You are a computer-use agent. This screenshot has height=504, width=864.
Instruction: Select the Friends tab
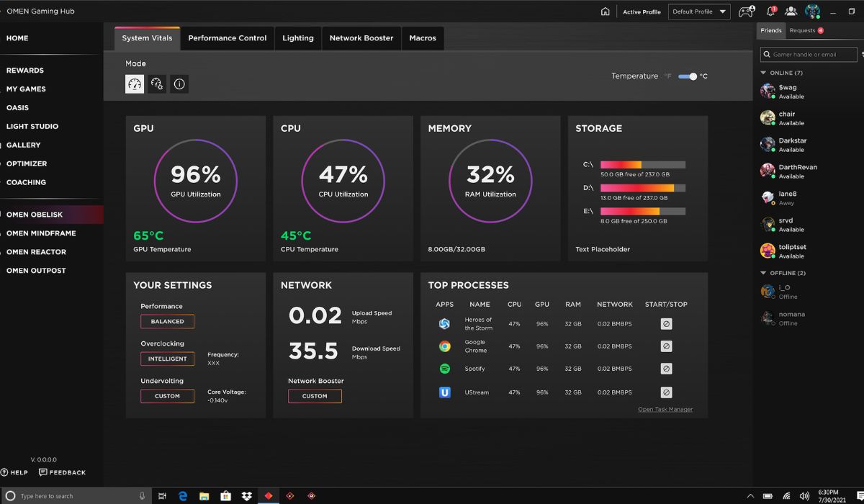coord(771,30)
